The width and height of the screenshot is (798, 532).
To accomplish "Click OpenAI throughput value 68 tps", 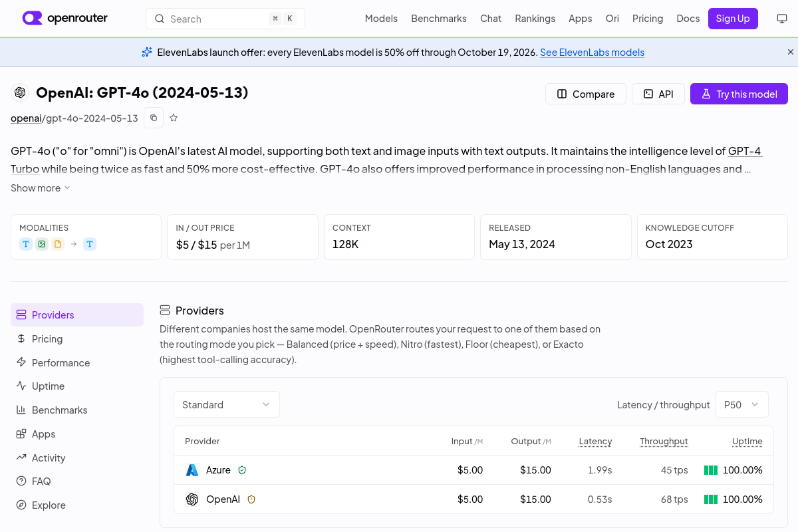I will pyautogui.click(x=674, y=499).
